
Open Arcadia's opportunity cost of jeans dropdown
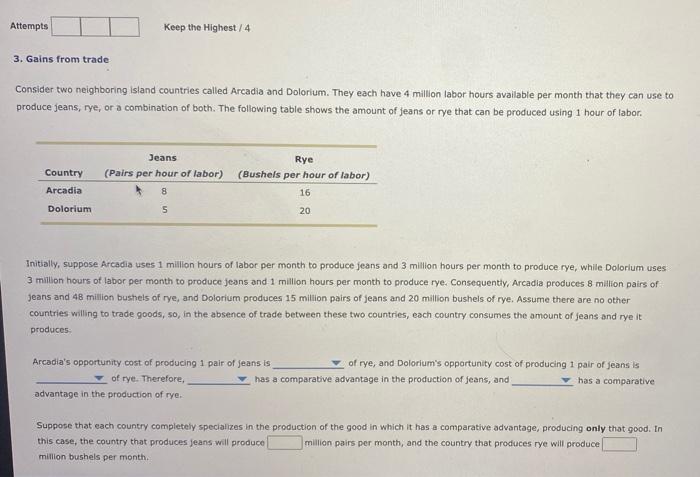(x=308, y=364)
